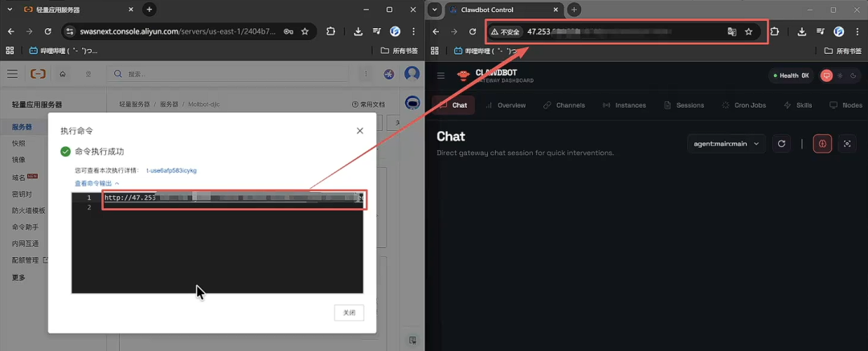868x351 pixels.
Task: Open 配额管理 external link in sidebar
Action: pyautogui.click(x=30, y=259)
